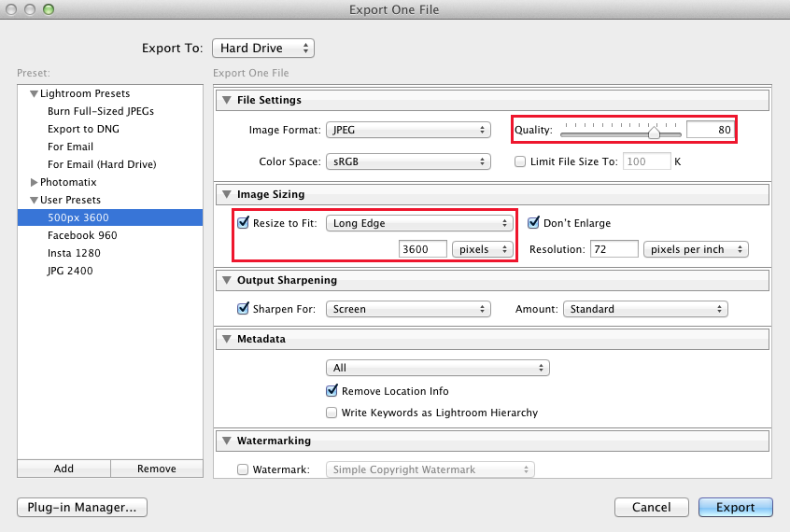Click the Export button
This screenshot has height=532, width=790.
pos(736,508)
